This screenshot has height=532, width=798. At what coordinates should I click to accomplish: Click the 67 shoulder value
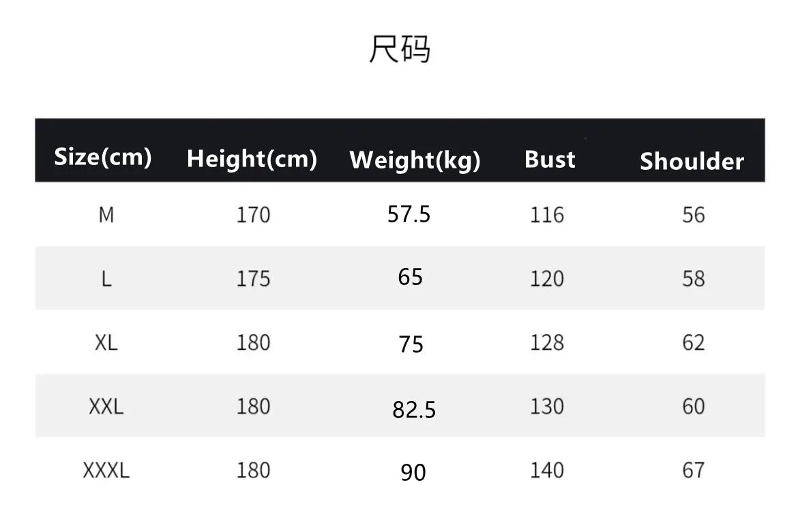(x=693, y=471)
